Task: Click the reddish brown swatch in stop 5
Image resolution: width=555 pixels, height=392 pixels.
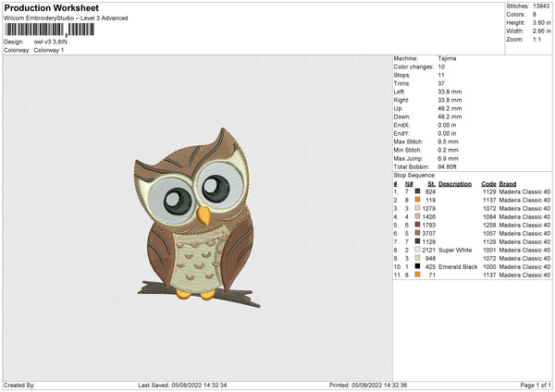Action: click(x=418, y=225)
